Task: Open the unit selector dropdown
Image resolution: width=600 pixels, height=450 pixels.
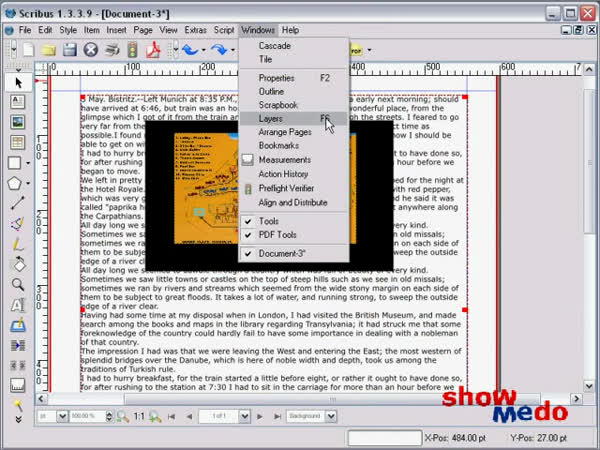Action: [x=62, y=416]
